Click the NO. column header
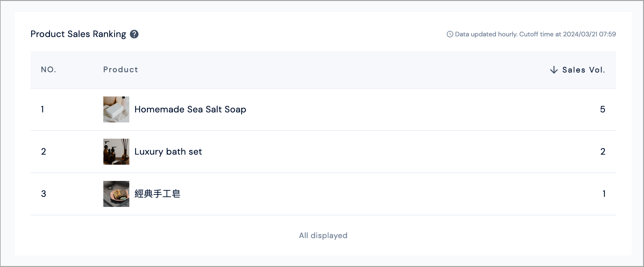The width and height of the screenshot is (644, 267). [48, 70]
